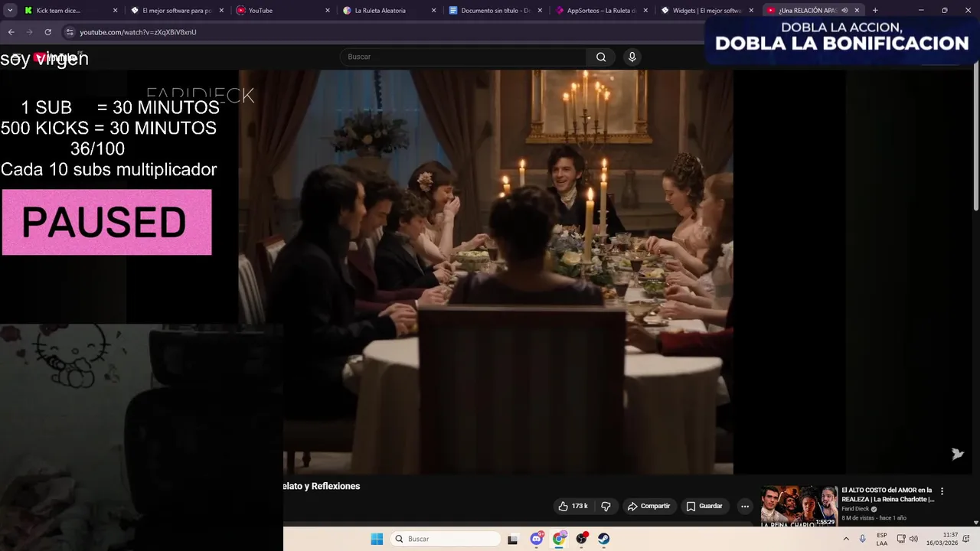Click inside the YouTube Buscar search field

[463, 57]
